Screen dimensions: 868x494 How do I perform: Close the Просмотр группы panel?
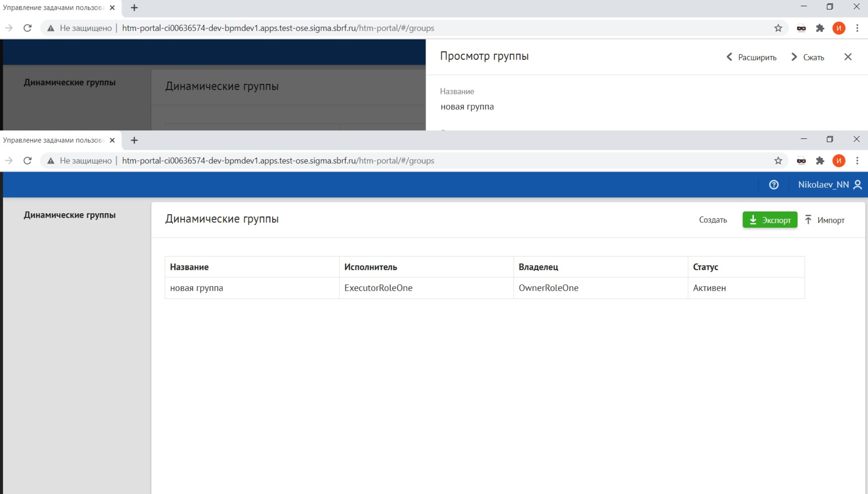(848, 57)
